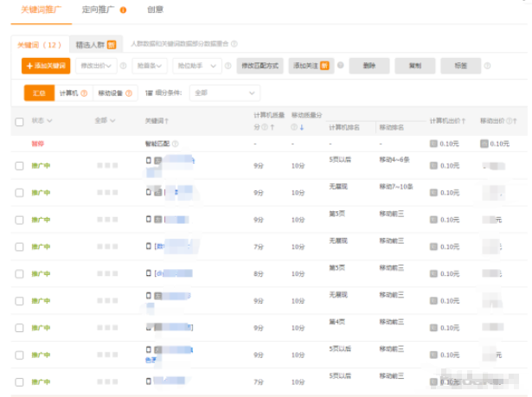This screenshot has width=532, height=397.
Task: Click the 添加关键词 orange button
Action: click(45, 66)
